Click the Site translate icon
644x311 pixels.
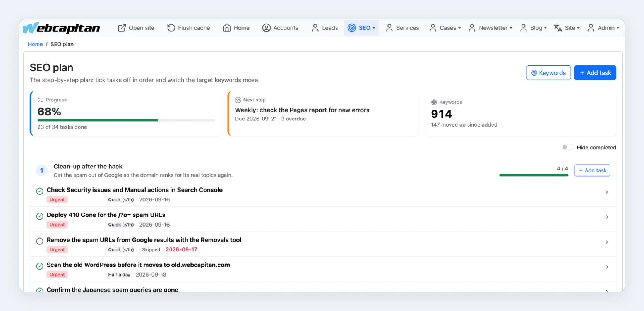coord(558,28)
